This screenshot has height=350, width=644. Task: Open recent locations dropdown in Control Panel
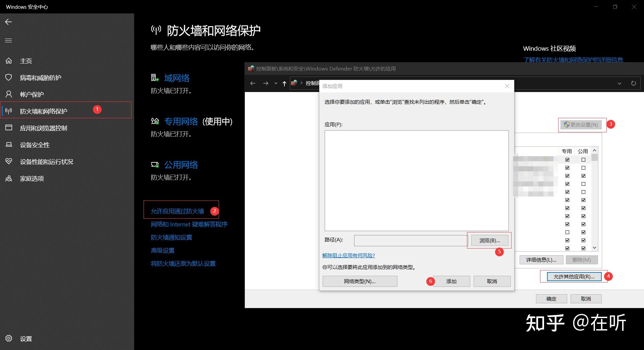pyautogui.click(x=276, y=83)
